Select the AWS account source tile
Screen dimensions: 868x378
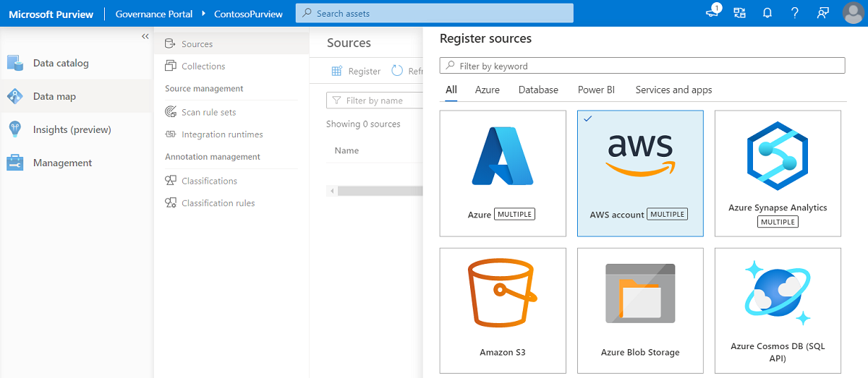tap(640, 173)
